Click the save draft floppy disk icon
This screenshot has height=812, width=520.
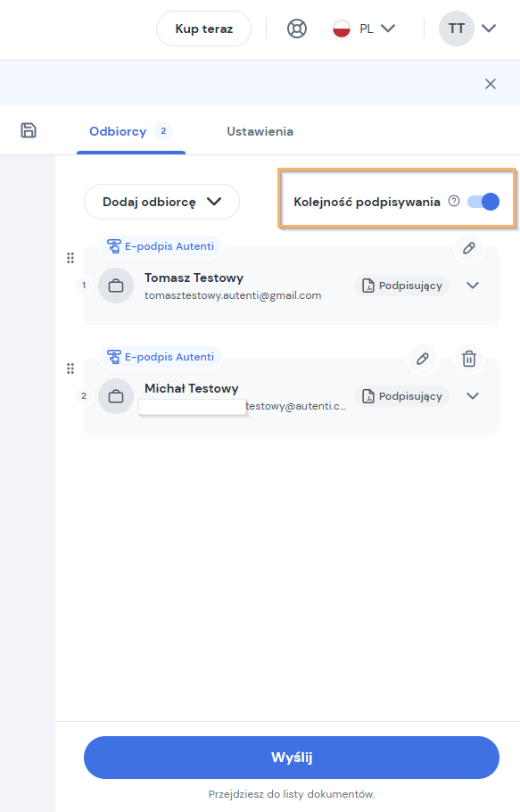(29, 130)
